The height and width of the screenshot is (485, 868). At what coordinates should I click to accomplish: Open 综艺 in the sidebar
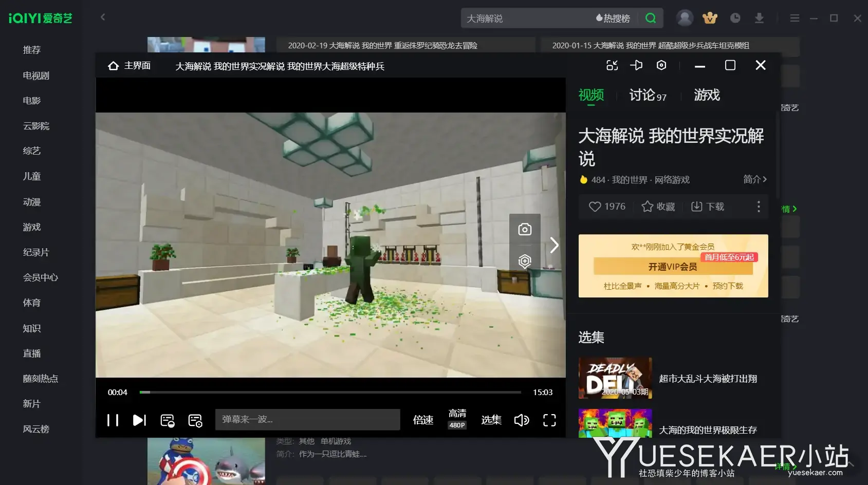coord(32,151)
